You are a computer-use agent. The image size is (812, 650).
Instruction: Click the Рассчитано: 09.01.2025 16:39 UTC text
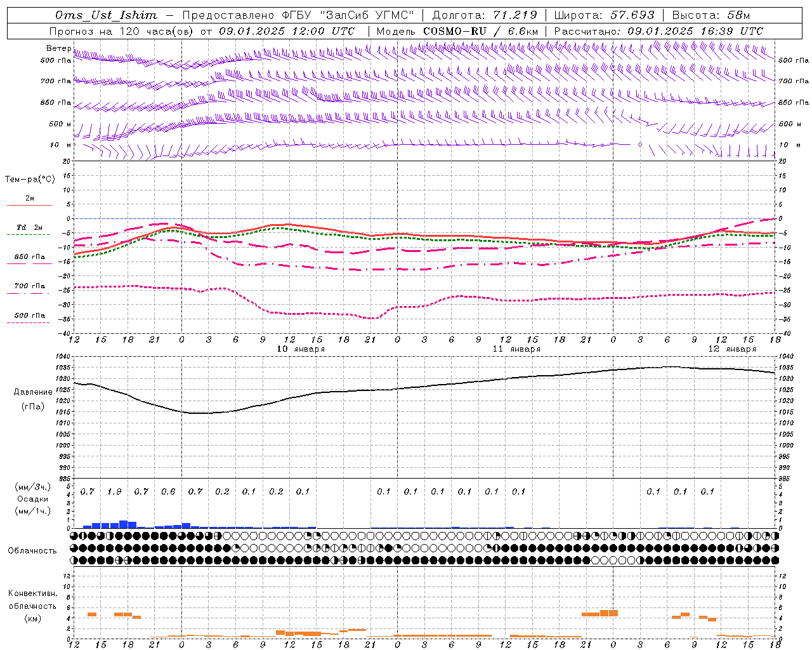click(658, 31)
